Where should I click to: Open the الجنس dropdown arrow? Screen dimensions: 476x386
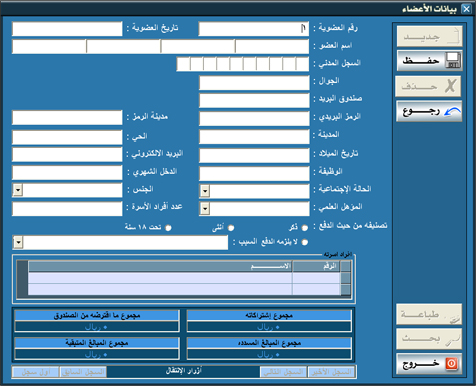(18, 190)
